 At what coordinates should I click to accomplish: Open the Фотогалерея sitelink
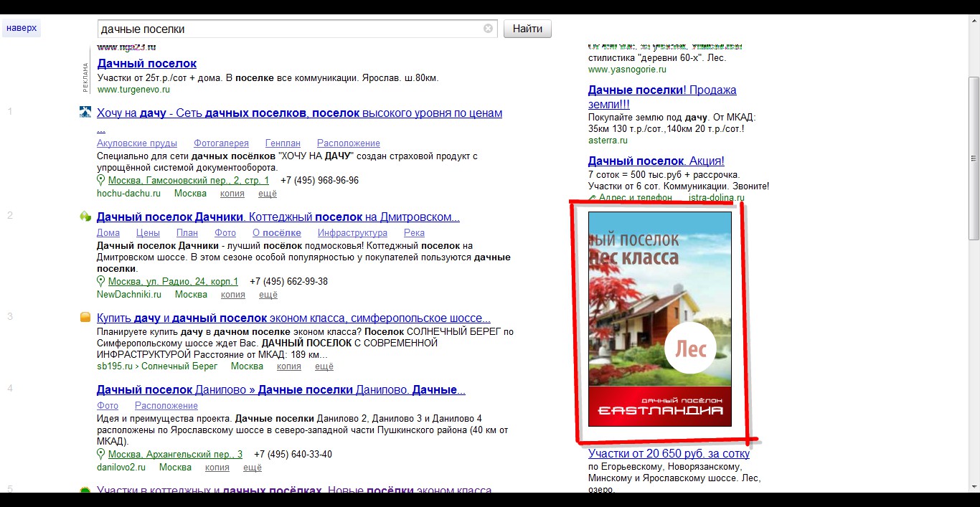221,143
